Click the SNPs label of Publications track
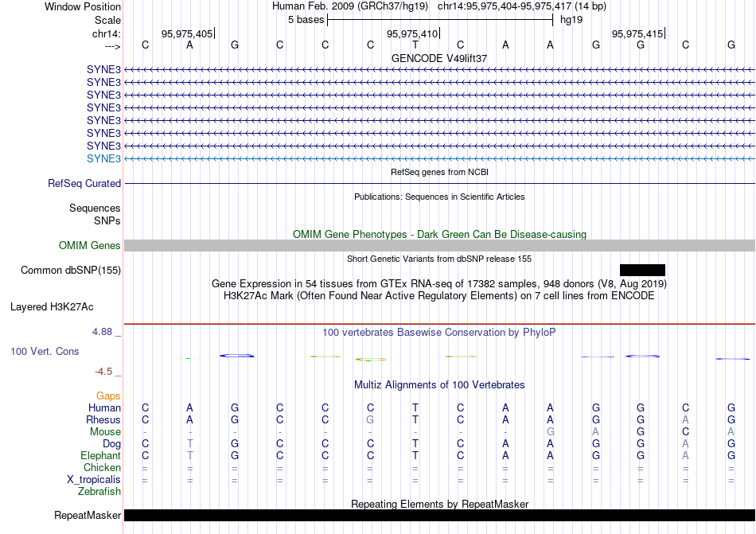 tap(107, 220)
